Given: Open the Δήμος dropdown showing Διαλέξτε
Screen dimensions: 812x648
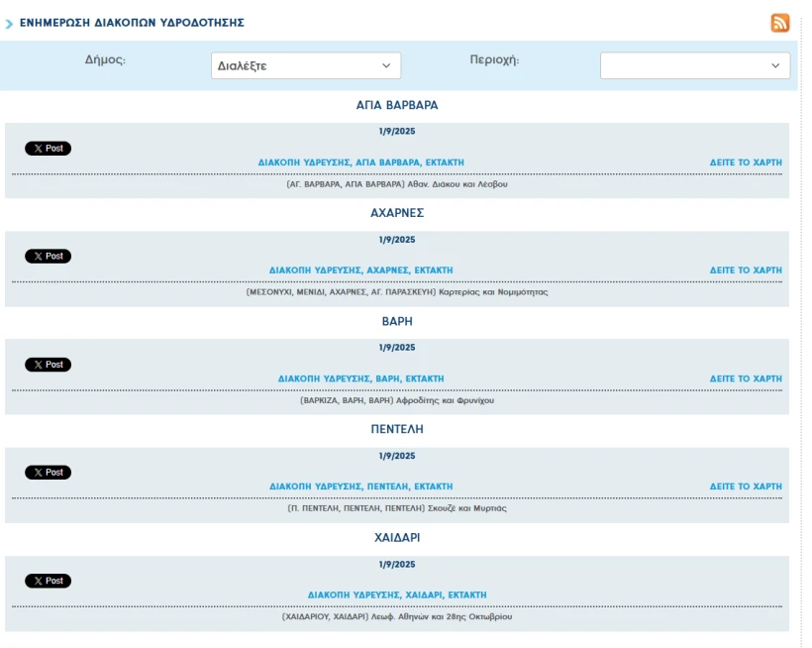Looking at the screenshot, I should pos(306,65).
